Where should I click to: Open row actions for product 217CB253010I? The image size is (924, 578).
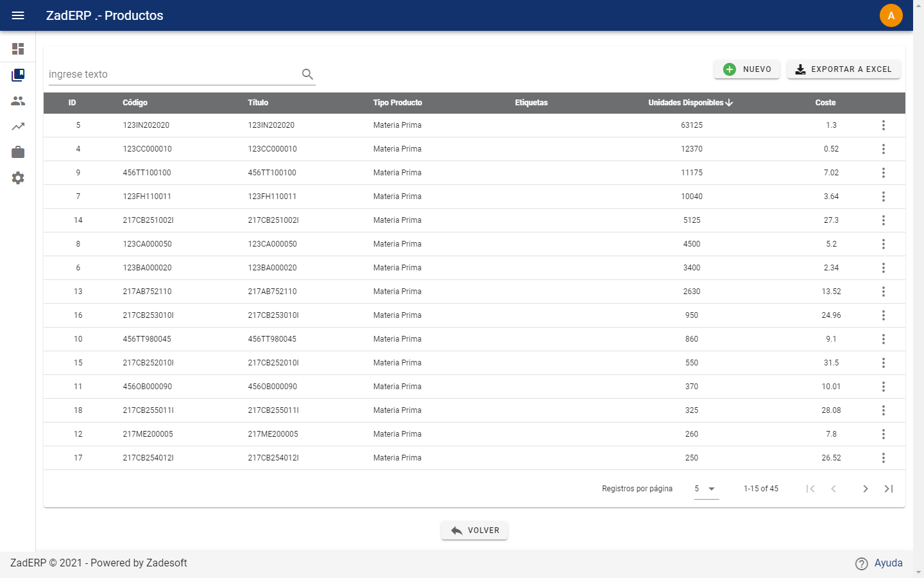884,315
